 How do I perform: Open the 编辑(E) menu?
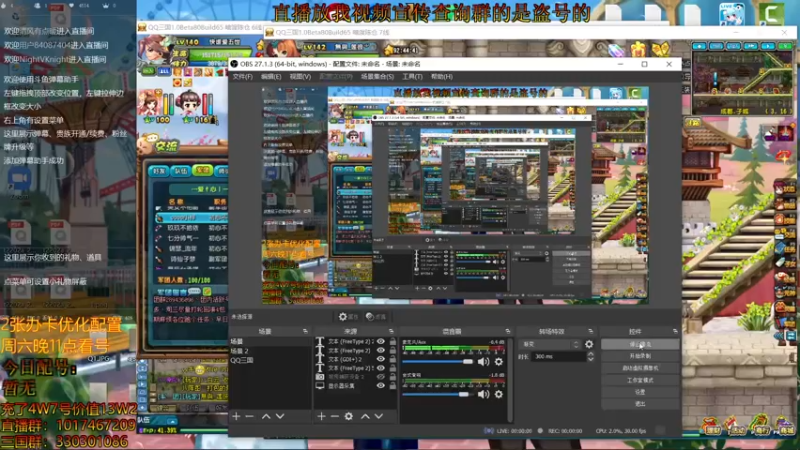pyautogui.click(x=271, y=77)
